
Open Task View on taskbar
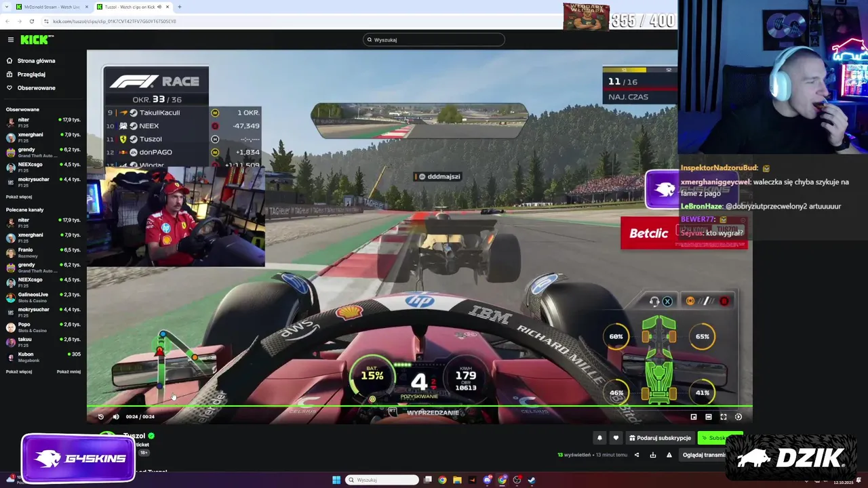pos(428,480)
